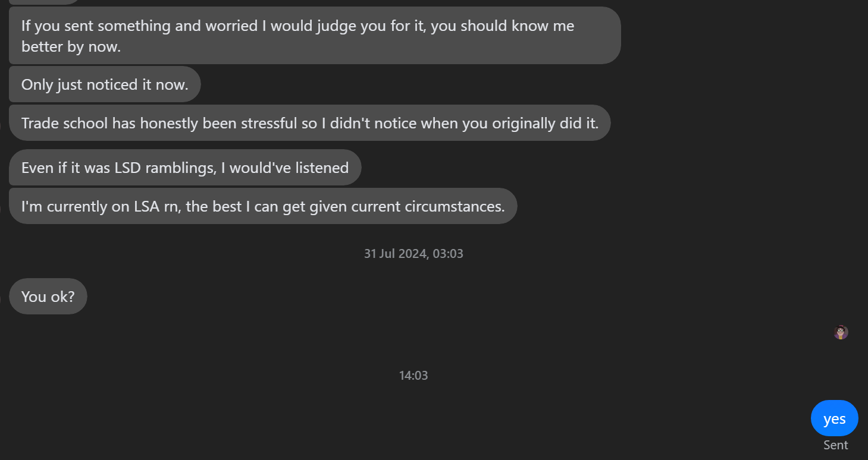Click the word "would've" in the message
This screenshot has width=868, height=460.
click(x=259, y=168)
